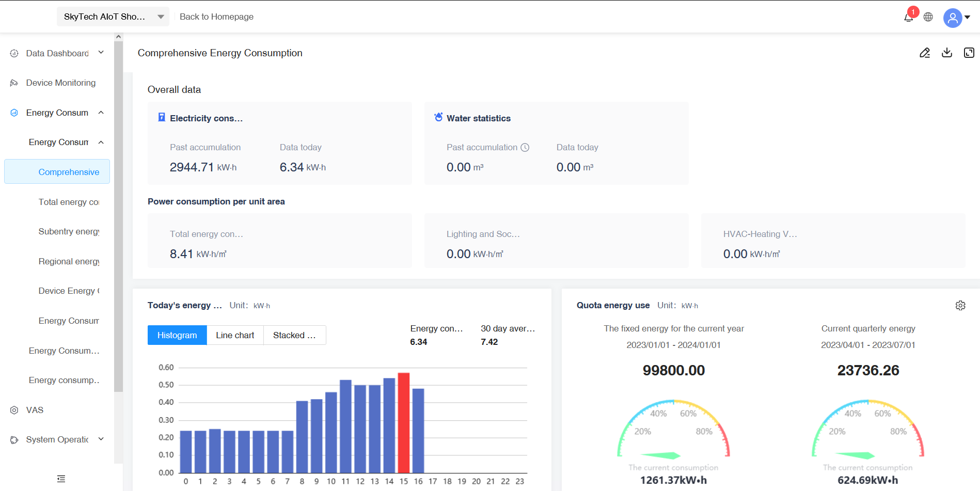Viewport: 980px width, 491px height.
Task: Open the user menu caret arrow
Action: pos(968,18)
